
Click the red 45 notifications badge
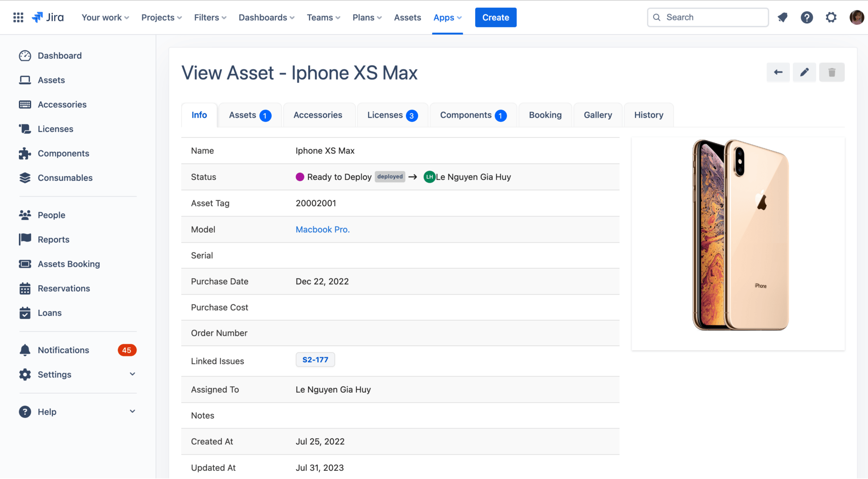click(127, 350)
